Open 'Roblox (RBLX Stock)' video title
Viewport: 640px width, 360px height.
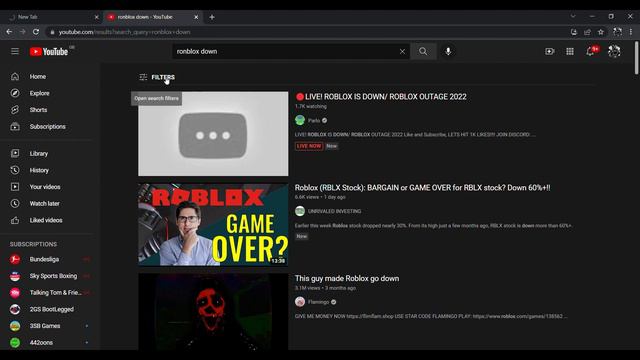pyautogui.click(x=422, y=188)
